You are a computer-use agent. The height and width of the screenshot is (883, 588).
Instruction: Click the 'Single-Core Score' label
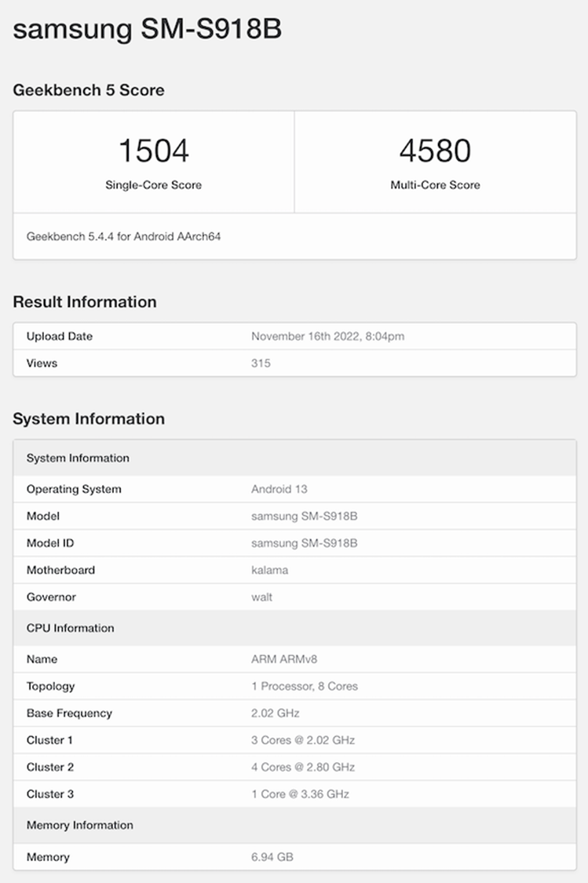(x=153, y=185)
